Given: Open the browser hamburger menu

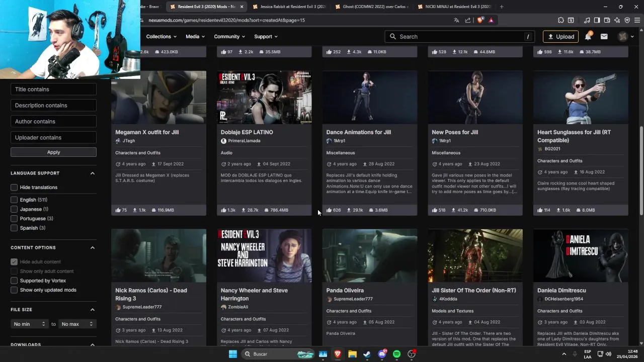Looking at the screenshot, I should click(x=637, y=20).
